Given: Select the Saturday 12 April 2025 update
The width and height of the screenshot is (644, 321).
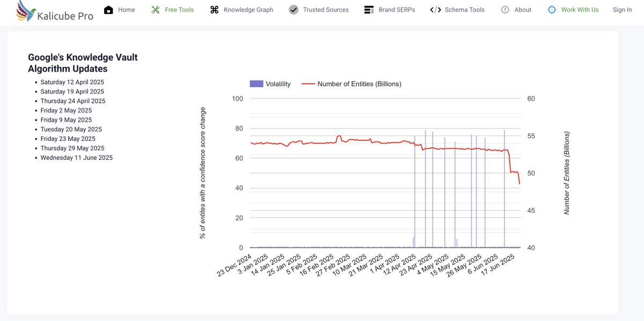Looking at the screenshot, I should pyautogui.click(x=72, y=82).
